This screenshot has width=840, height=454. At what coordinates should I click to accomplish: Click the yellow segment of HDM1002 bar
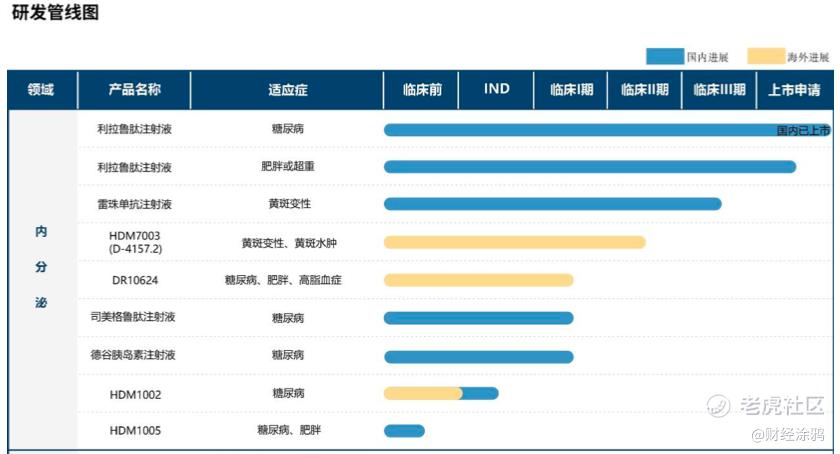point(423,393)
